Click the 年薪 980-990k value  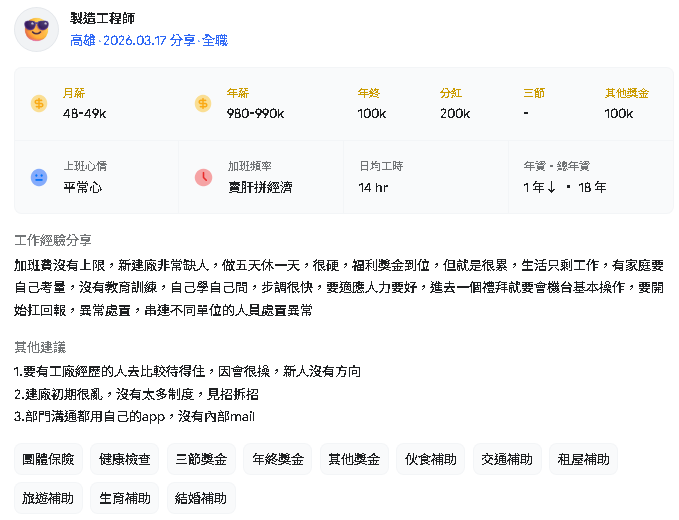pos(255,113)
